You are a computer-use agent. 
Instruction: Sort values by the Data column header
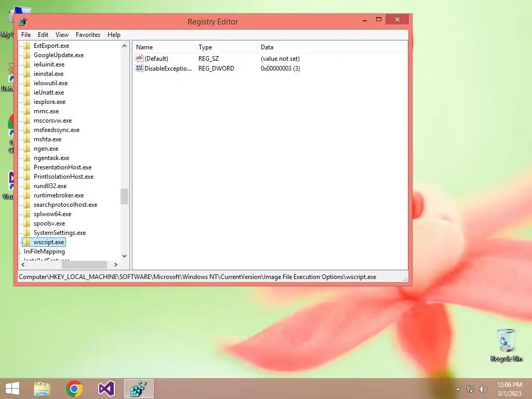click(332, 47)
